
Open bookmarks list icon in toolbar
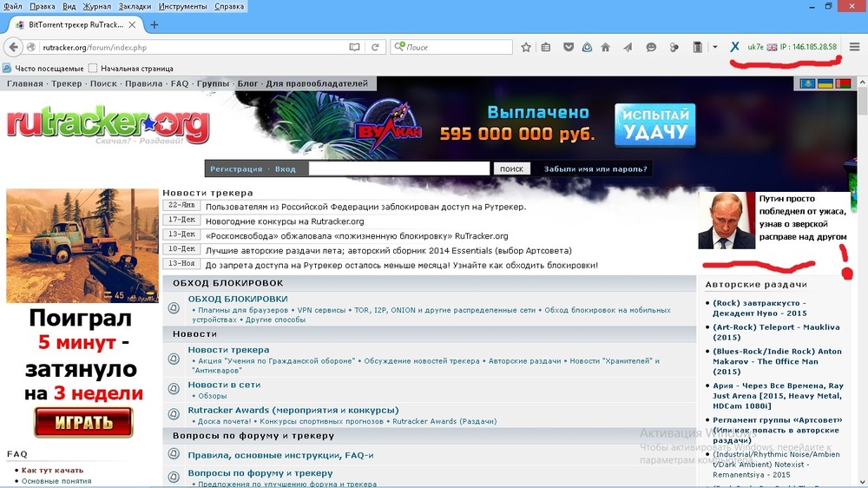point(546,47)
